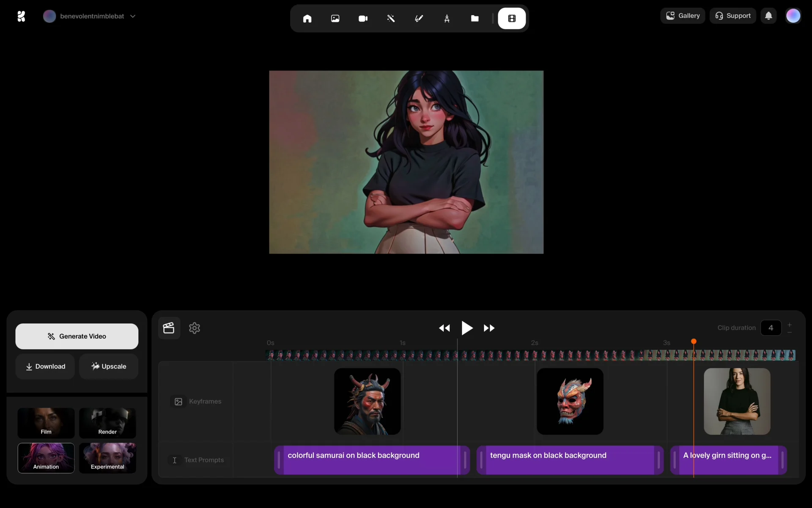Open the Support menu

[x=732, y=16]
